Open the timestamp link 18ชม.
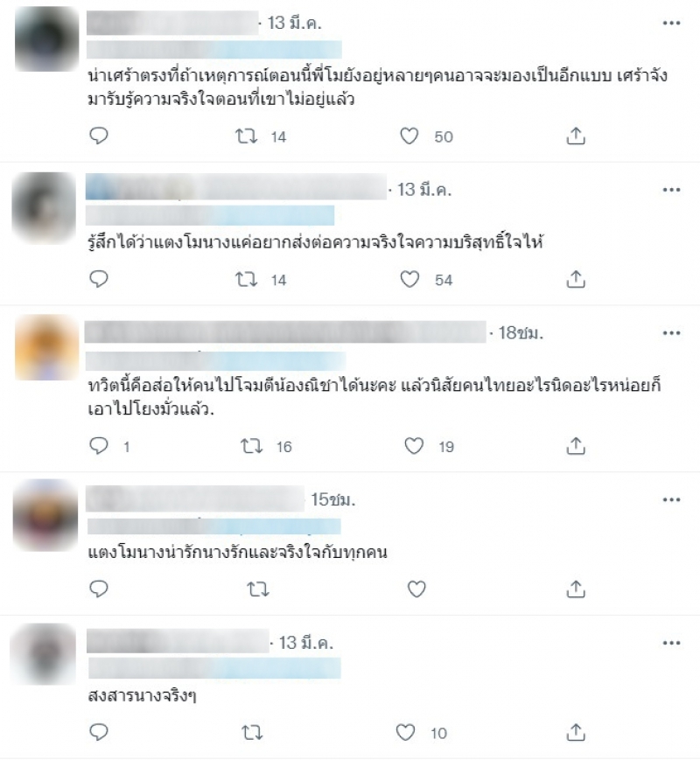Viewport: 700px width, 760px height. [x=521, y=333]
